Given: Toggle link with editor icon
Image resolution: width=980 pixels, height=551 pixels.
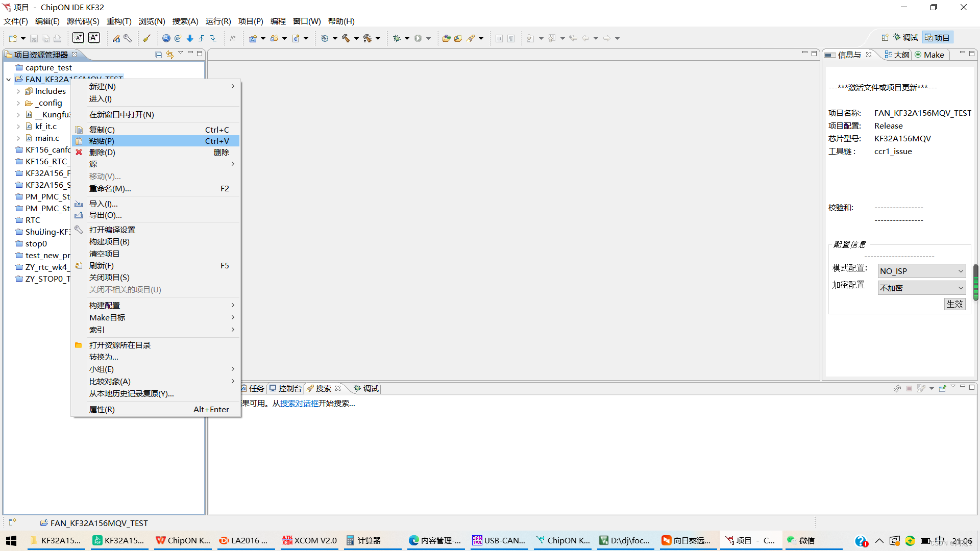Looking at the screenshot, I should coord(169,55).
